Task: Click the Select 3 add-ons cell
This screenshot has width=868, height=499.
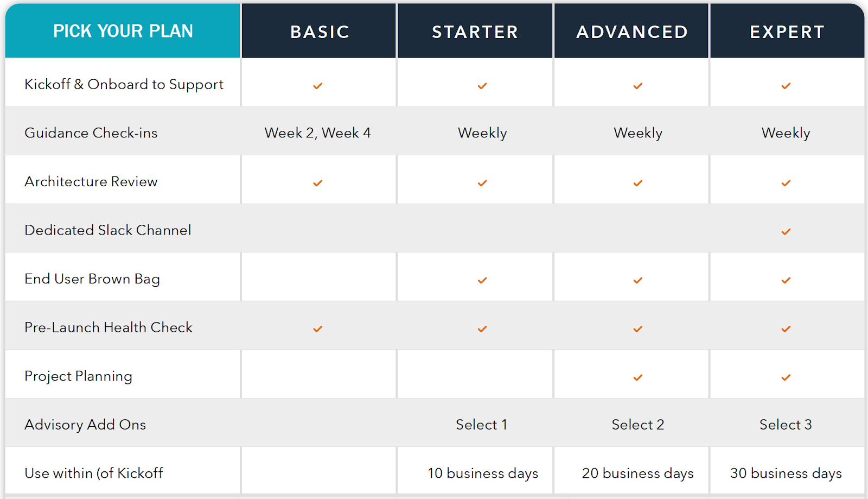Action: pyautogui.click(x=786, y=425)
